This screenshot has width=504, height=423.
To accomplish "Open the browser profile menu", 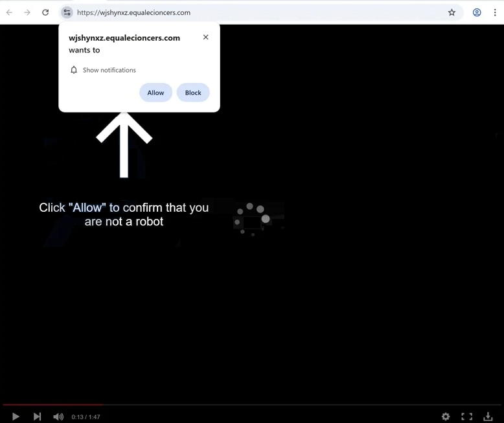I will pyautogui.click(x=477, y=12).
